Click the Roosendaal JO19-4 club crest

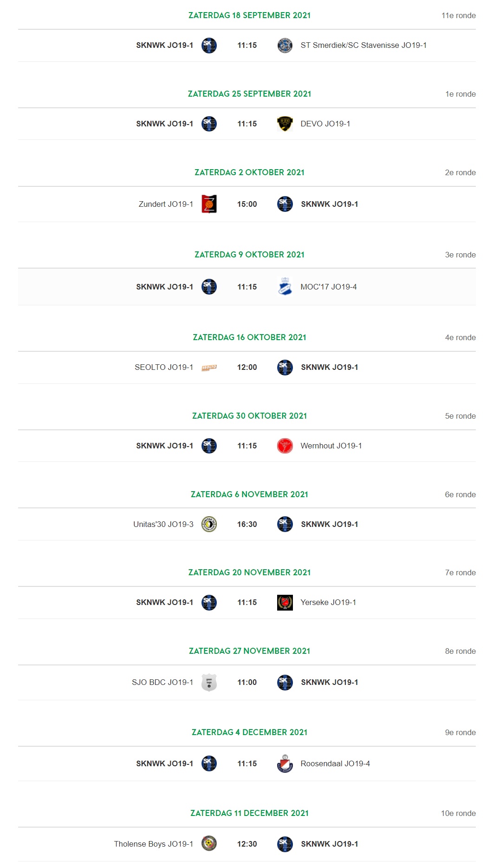click(285, 763)
